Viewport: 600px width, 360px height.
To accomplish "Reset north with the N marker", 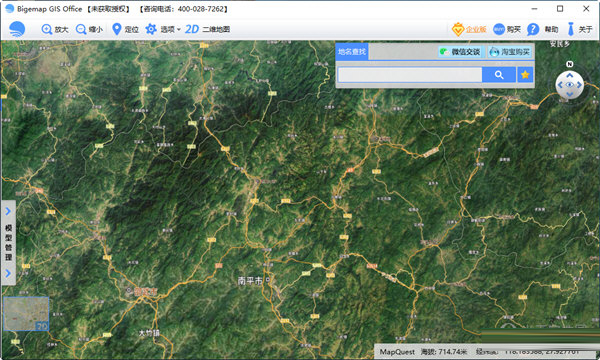I will click(x=569, y=64).
